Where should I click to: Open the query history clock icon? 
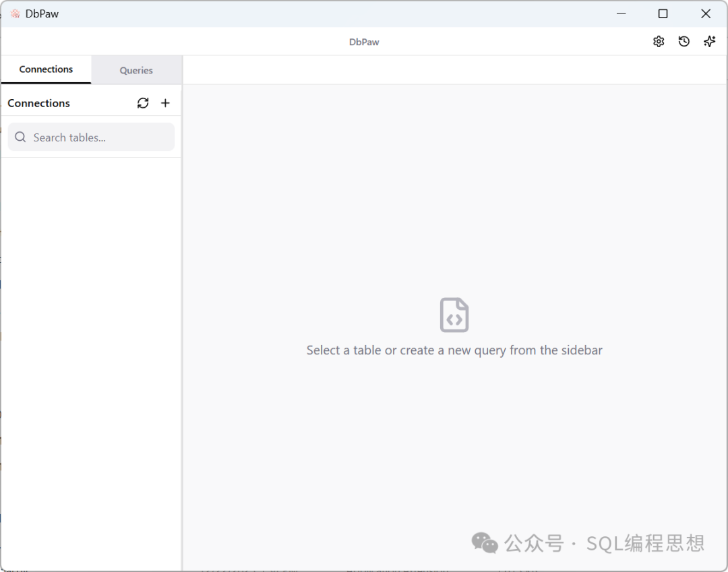(684, 42)
